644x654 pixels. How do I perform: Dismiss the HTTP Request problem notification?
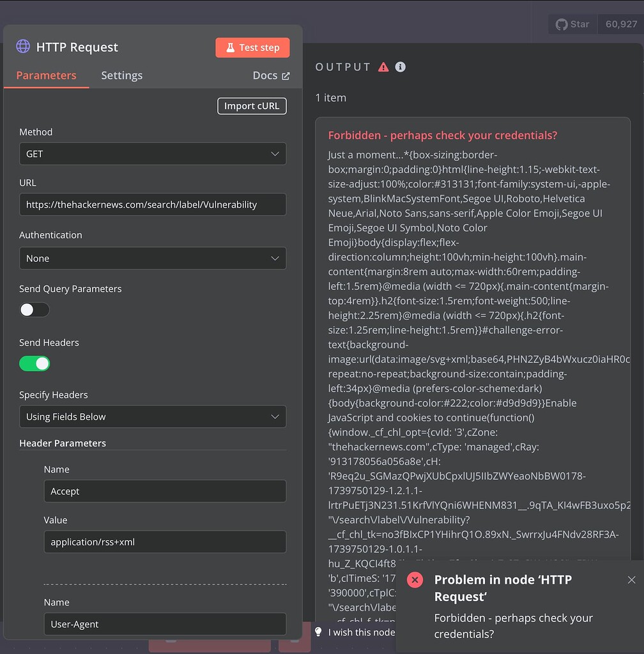[631, 579]
